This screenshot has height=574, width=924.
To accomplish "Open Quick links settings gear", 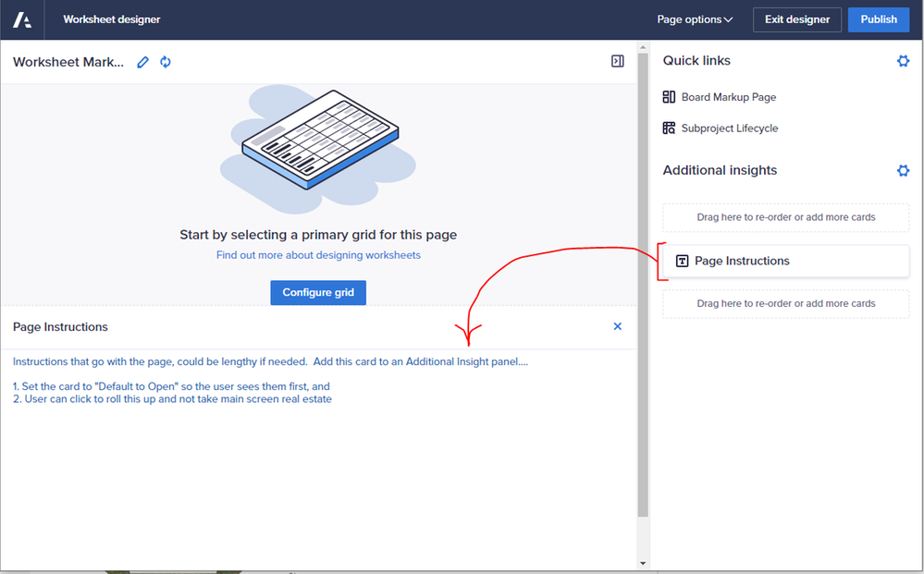I will click(x=903, y=61).
